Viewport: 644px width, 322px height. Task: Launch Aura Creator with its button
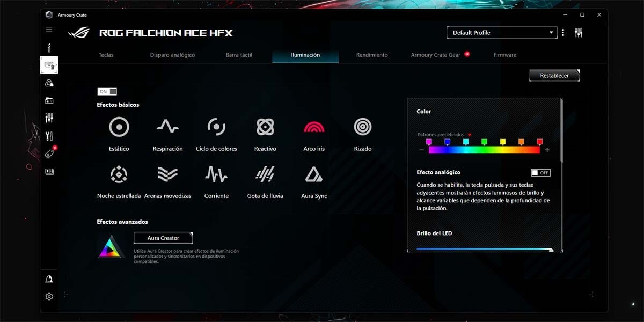tap(163, 238)
